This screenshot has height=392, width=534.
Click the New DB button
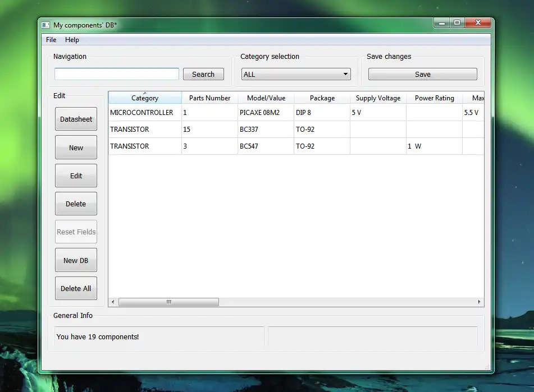tap(76, 260)
